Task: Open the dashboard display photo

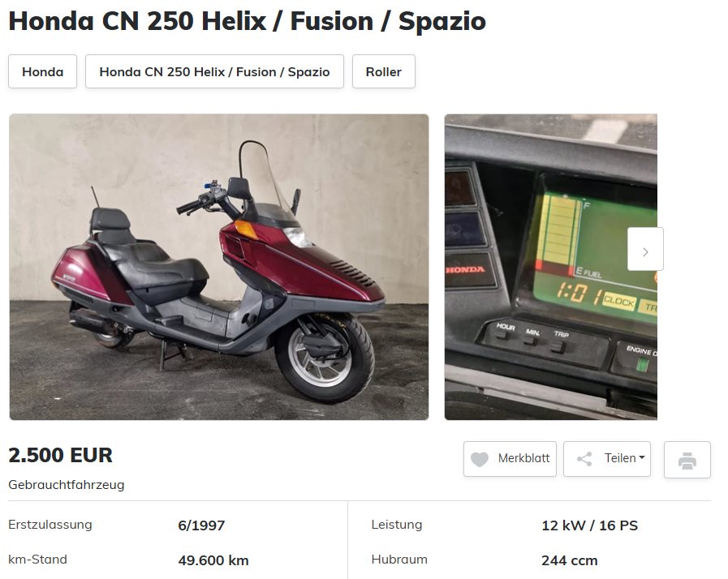Action: pos(550,268)
